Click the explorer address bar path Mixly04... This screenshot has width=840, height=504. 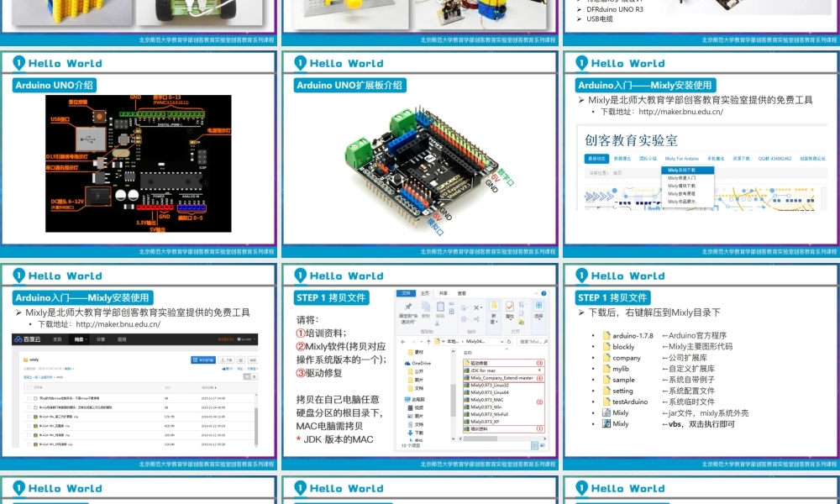(x=475, y=341)
